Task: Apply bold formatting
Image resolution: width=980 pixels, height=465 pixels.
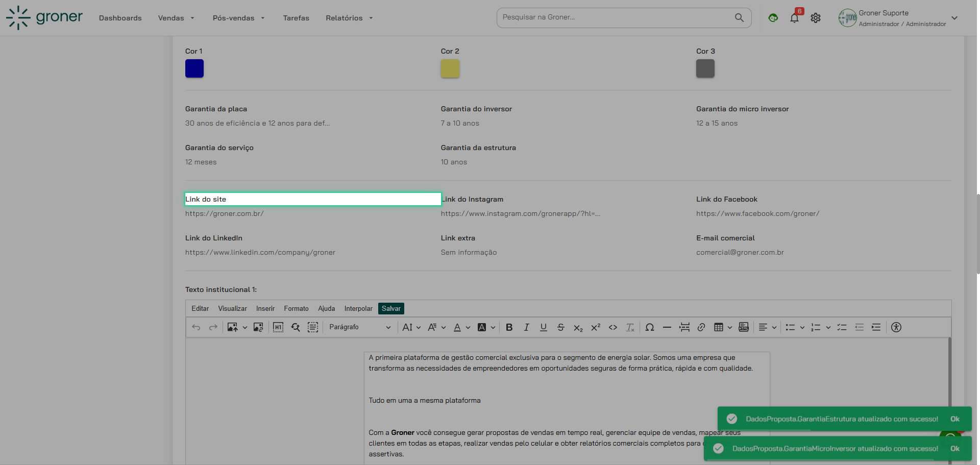Action: pyautogui.click(x=509, y=327)
